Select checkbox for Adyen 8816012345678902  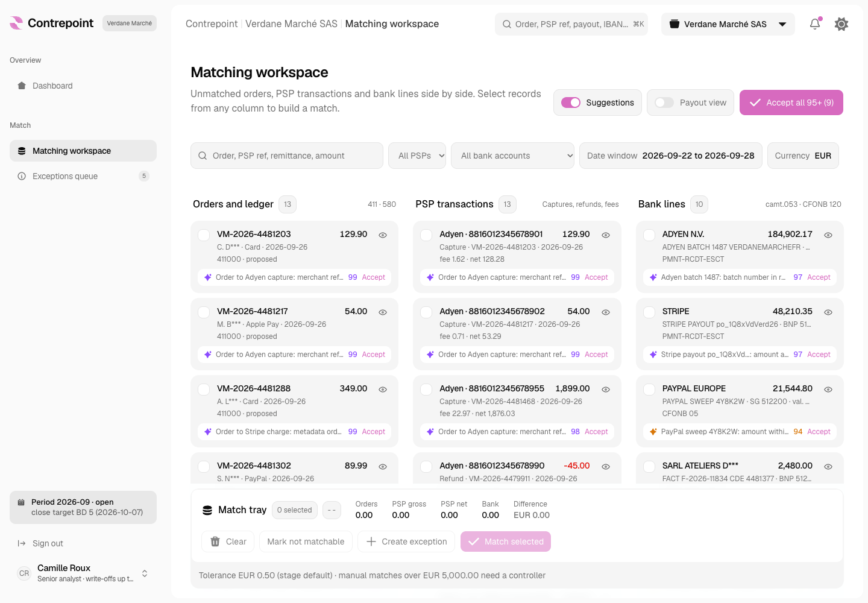point(426,312)
